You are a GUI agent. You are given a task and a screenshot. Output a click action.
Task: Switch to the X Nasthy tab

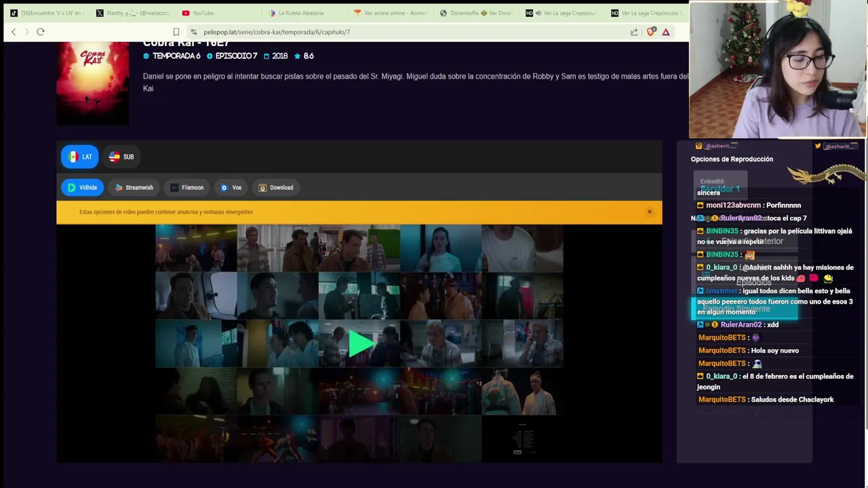point(132,13)
